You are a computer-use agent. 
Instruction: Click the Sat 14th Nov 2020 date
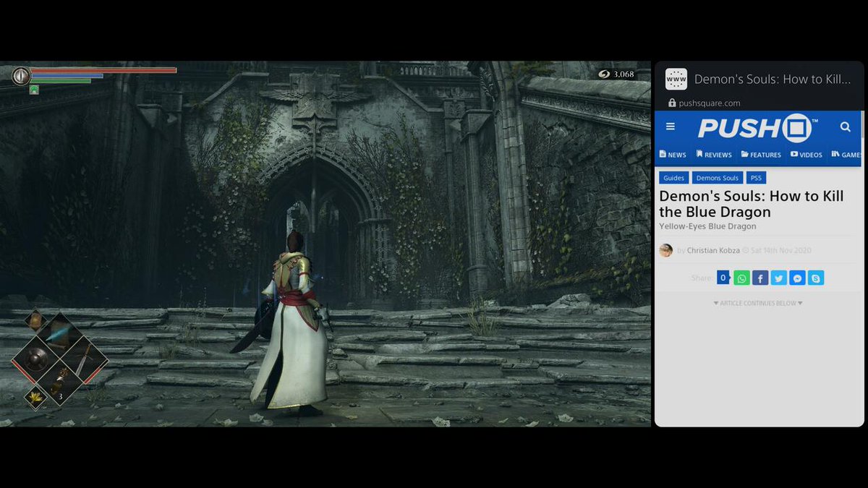coord(780,251)
